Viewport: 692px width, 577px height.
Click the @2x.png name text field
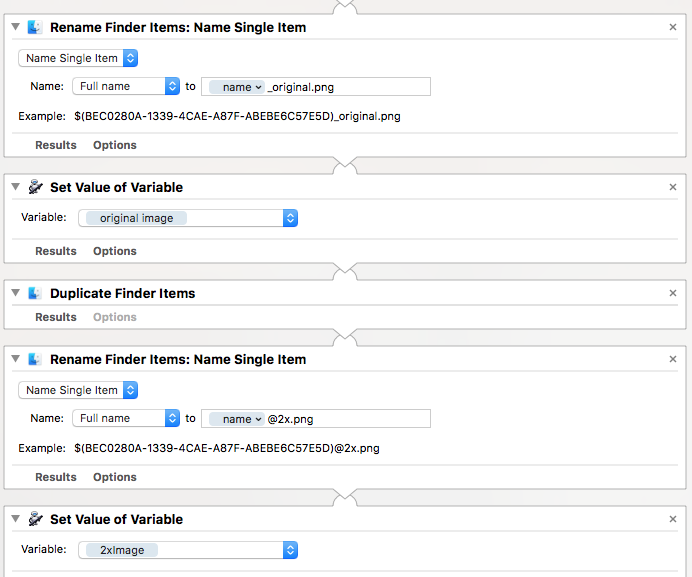point(316,419)
